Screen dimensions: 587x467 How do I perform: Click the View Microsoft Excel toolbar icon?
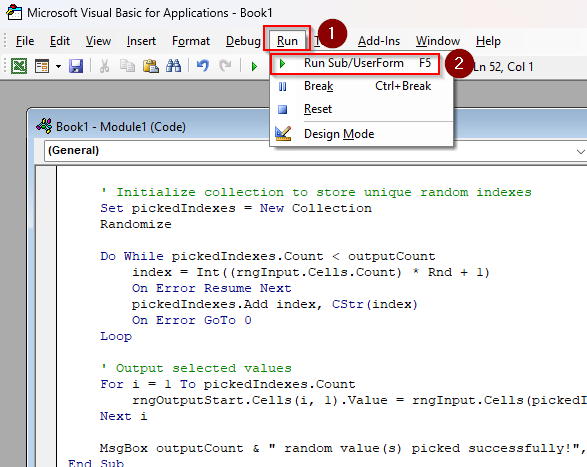(19, 66)
